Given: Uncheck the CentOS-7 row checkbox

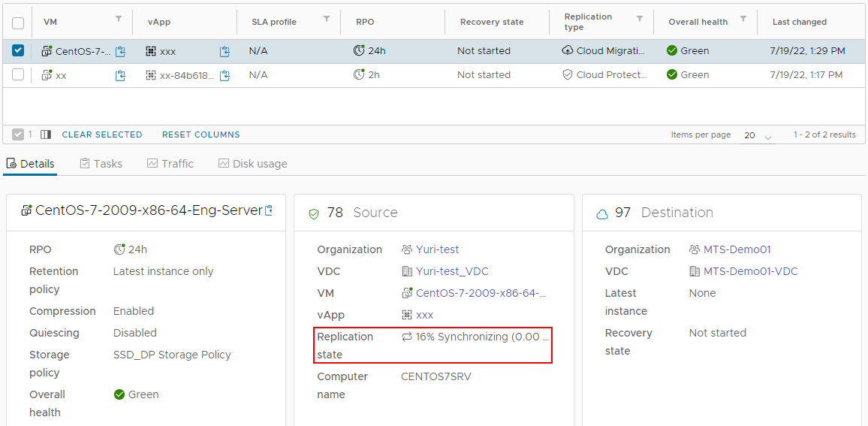Looking at the screenshot, I should click(x=18, y=51).
